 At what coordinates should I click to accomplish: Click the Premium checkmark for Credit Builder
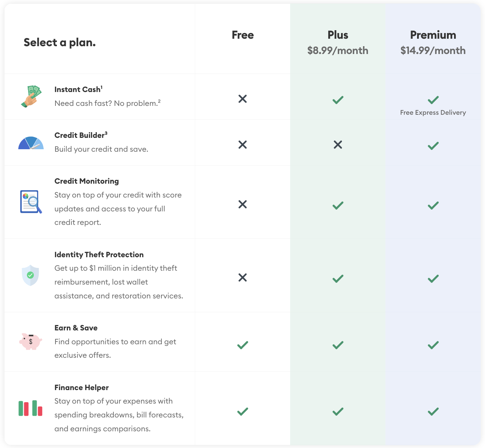[433, 146]
